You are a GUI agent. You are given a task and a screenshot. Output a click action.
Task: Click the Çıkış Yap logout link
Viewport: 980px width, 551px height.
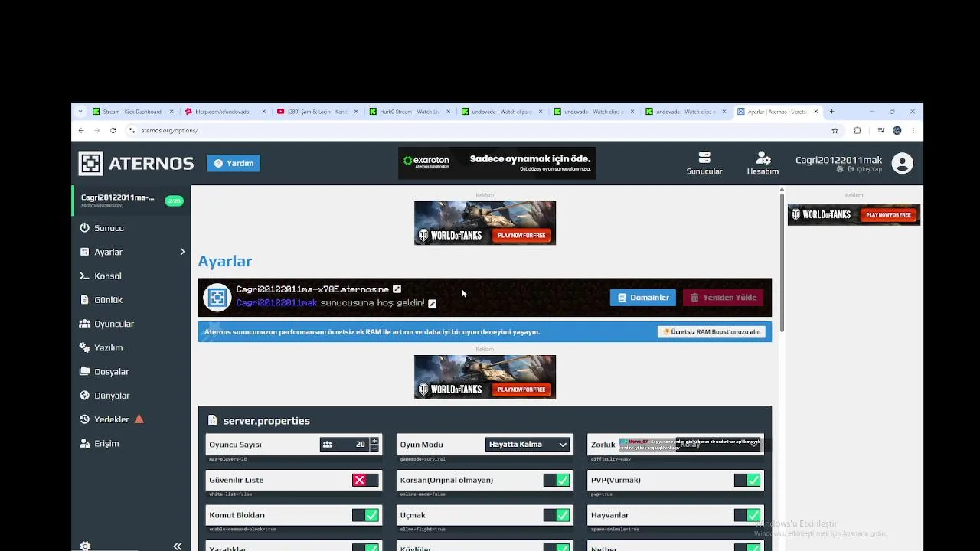point(865,169)
